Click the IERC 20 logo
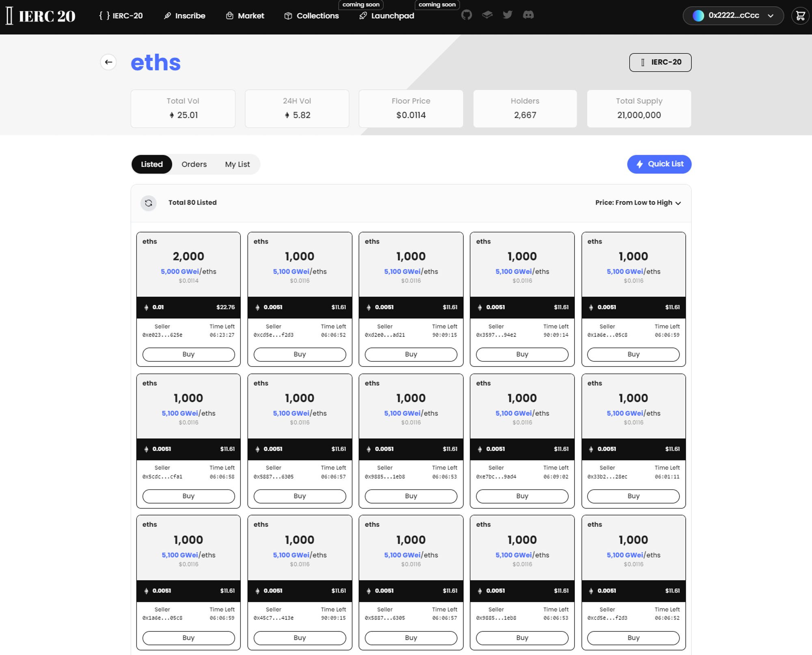The width and height of the screenshot is (812, 655). [41, 16]
